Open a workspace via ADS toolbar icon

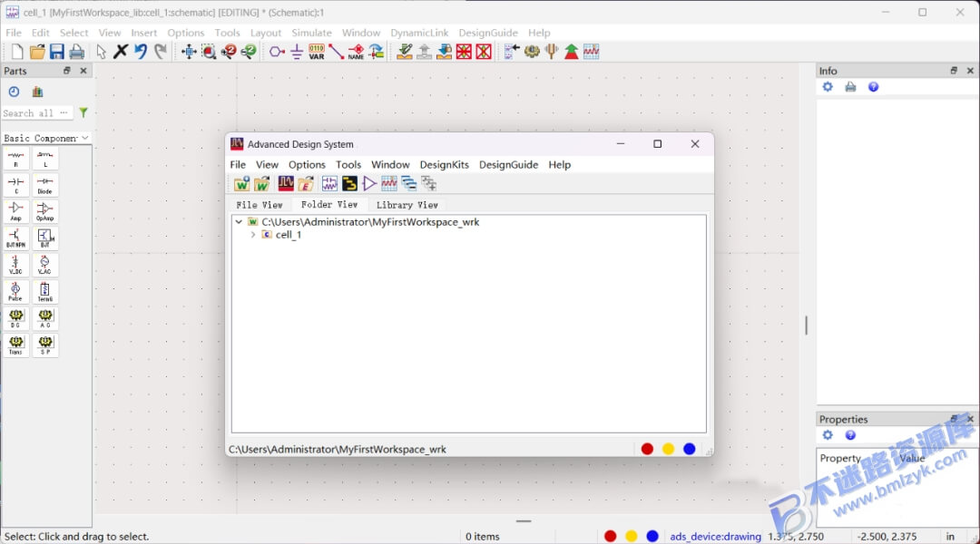tap(262, 184)
